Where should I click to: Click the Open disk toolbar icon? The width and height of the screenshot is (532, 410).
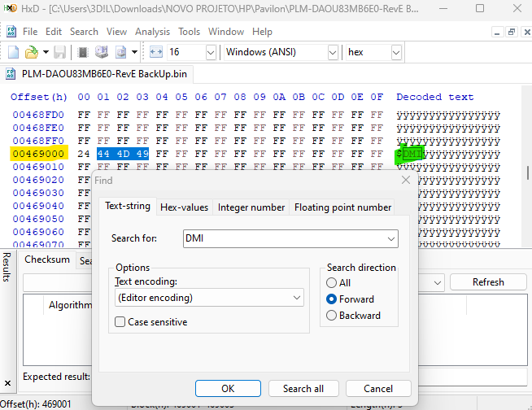tap(101, 52)
